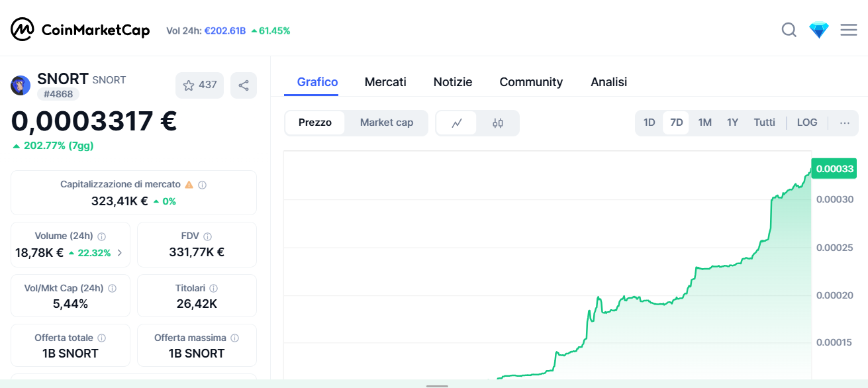The image size is (868, 388).
Task: Click the blue diamond rewards icon
Action: (x=819, y=30)
